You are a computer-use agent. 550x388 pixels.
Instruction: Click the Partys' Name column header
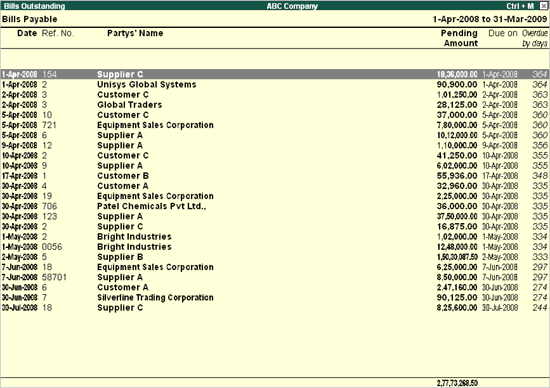[x=135, y=33]
